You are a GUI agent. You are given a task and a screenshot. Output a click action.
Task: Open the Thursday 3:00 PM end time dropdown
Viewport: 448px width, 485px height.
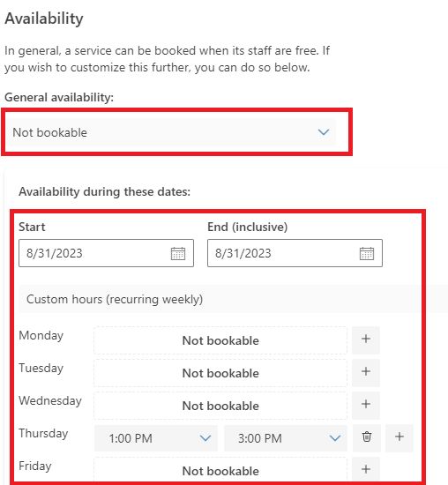coord(285,438)
